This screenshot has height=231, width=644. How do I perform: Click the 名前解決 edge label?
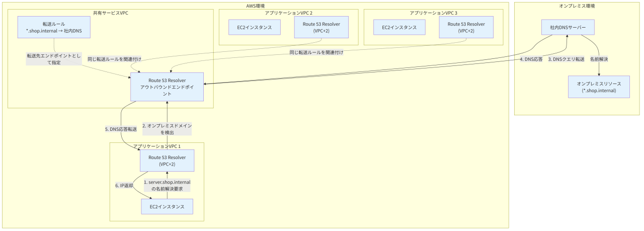(x=599, y=59)
